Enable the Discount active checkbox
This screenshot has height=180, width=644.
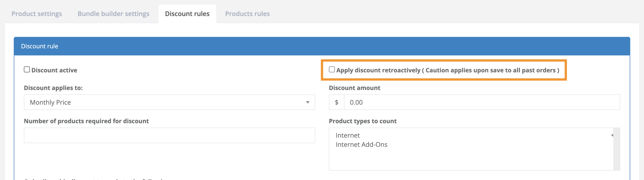27,69
